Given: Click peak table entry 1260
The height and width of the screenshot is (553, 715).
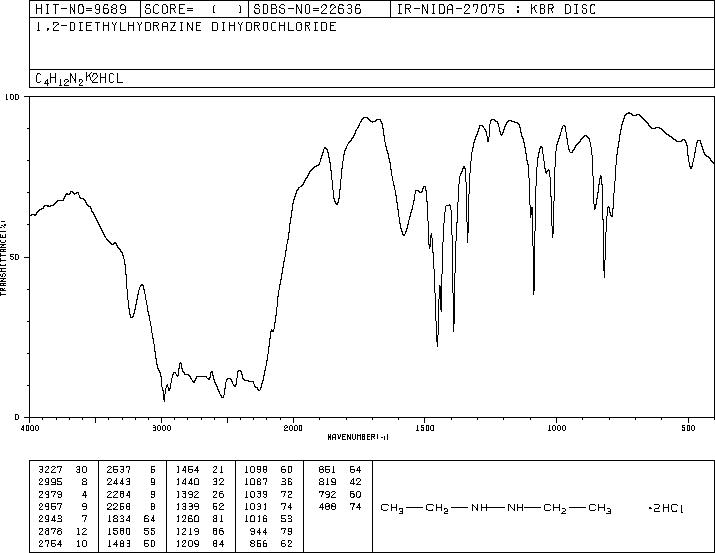Looking at the screenshot, I should point(187,519).
